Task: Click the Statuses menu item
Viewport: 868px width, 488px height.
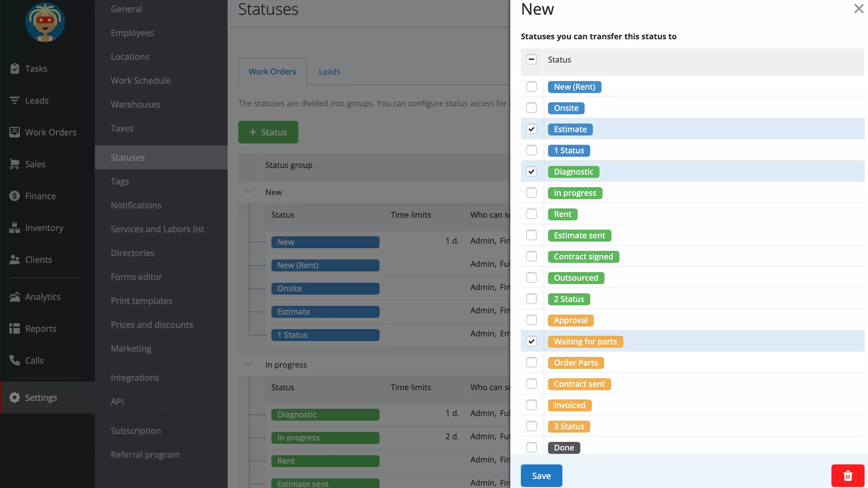Action: 127,157
